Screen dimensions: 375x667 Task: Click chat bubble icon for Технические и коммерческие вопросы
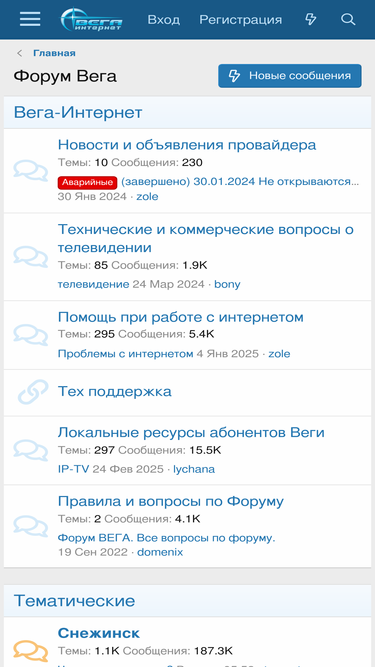[30, 257]
